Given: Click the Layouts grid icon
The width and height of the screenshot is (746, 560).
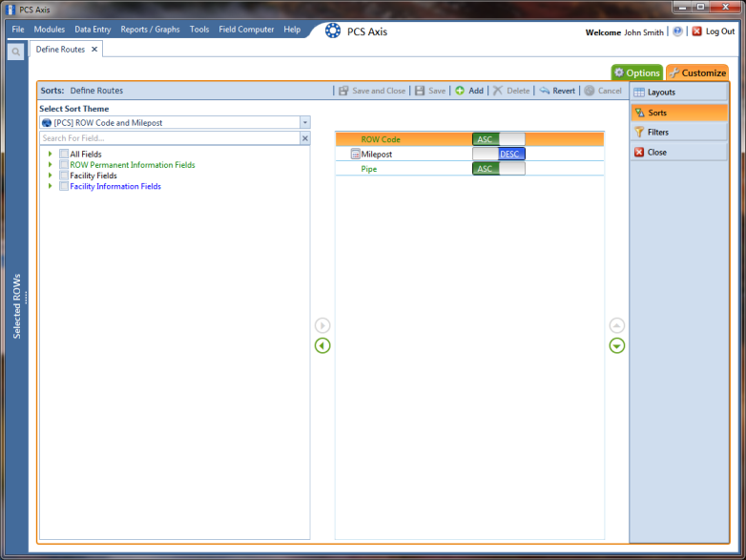Looking at the screenshot, I should [639, 93].
